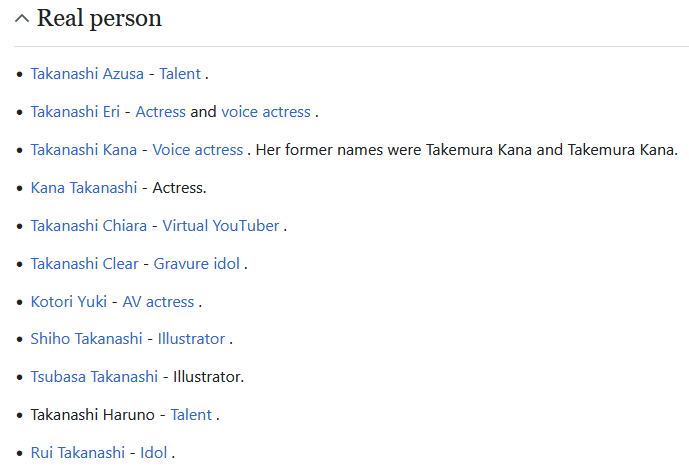Open the Takanashi Eri link
This screenshot has width=689, height=475.
(x=75, y=112)
